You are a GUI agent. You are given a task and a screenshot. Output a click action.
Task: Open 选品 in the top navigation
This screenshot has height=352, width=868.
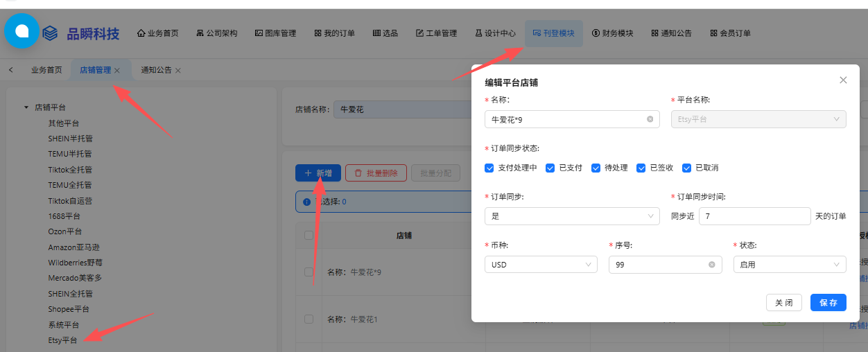[385, 33]
